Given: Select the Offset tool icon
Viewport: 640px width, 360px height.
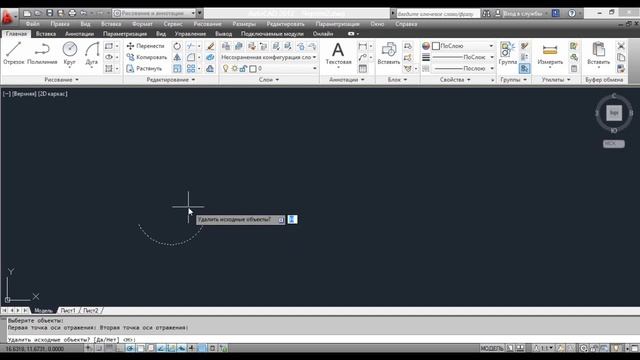Looking at the screenshot, I should tap(210, 69).
